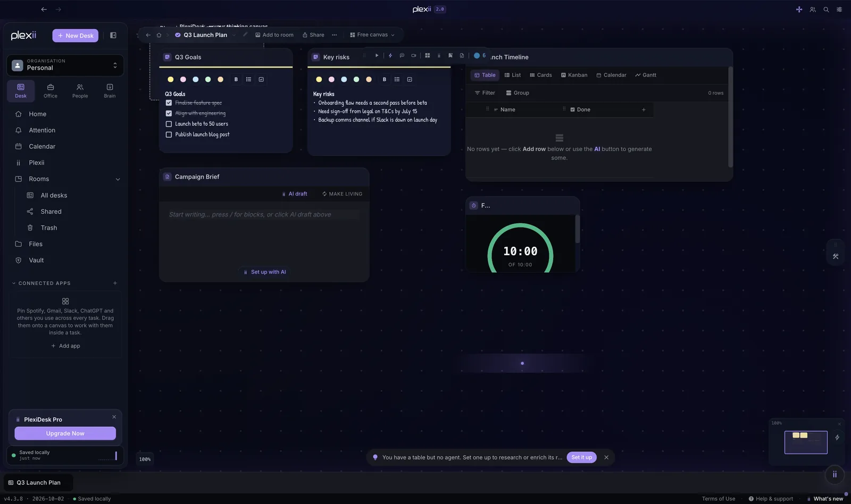This screenshot has width=851, height=504.
Task: Switch to the Kanban view tab
Action: pos(574,75)
